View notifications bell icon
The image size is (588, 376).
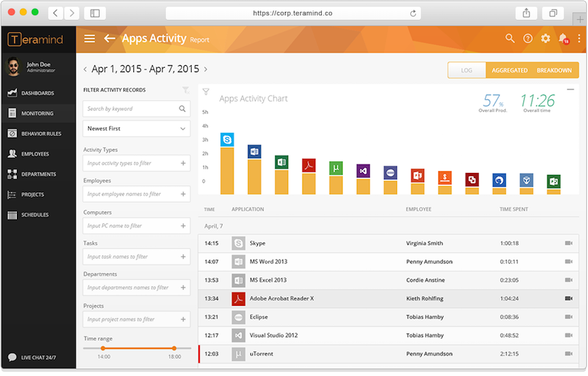[563, 38]
